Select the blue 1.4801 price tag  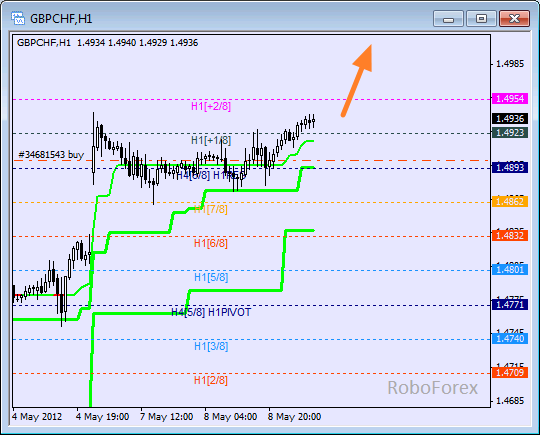[510, 269]
